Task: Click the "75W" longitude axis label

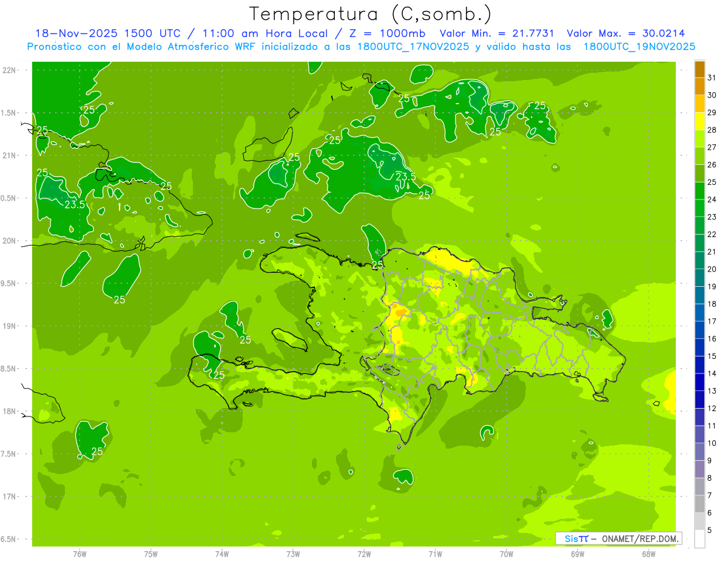Action: tap(151, 554)
